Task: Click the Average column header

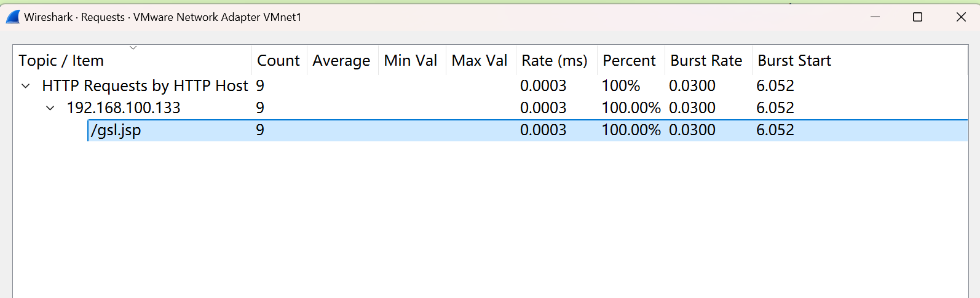Action: 341,61
